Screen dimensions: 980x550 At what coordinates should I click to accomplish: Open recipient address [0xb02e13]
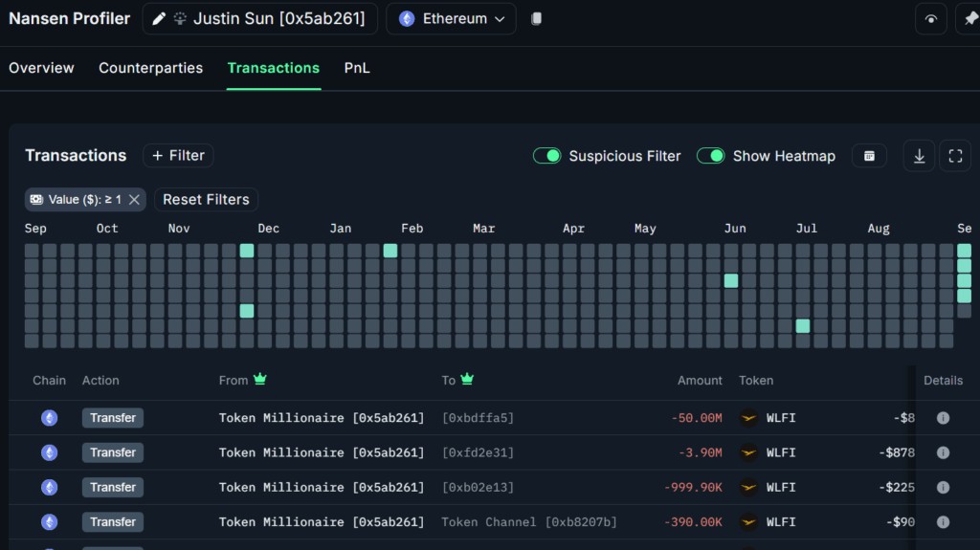point(478,487)
